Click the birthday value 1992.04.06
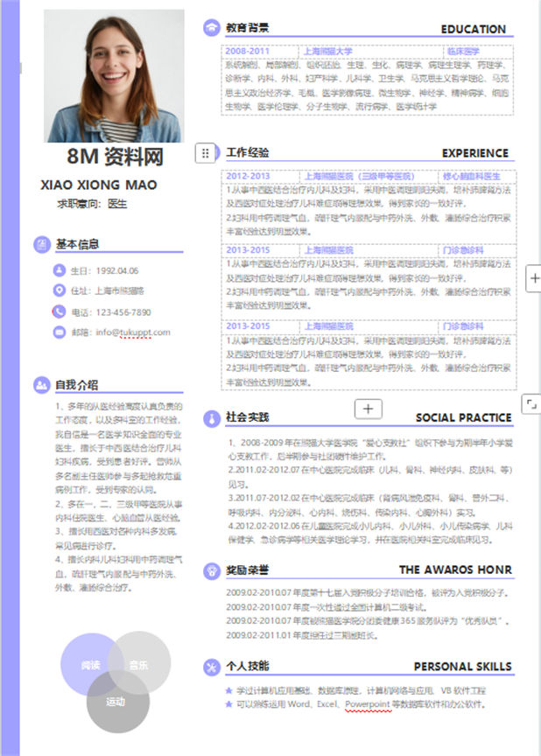 tap(117, 270)
